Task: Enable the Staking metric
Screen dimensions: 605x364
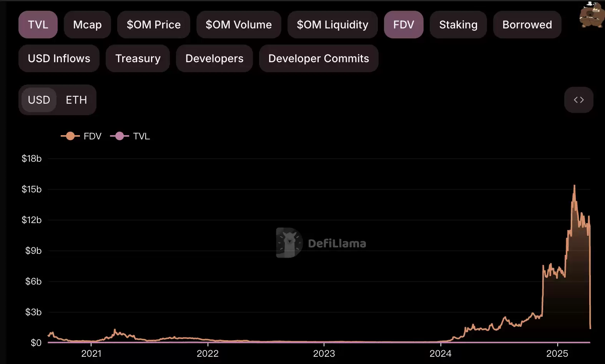Action: click(x=458, y=25)
